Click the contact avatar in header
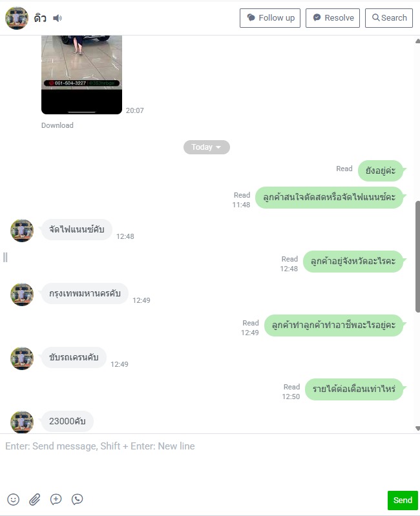 (17, 18)
